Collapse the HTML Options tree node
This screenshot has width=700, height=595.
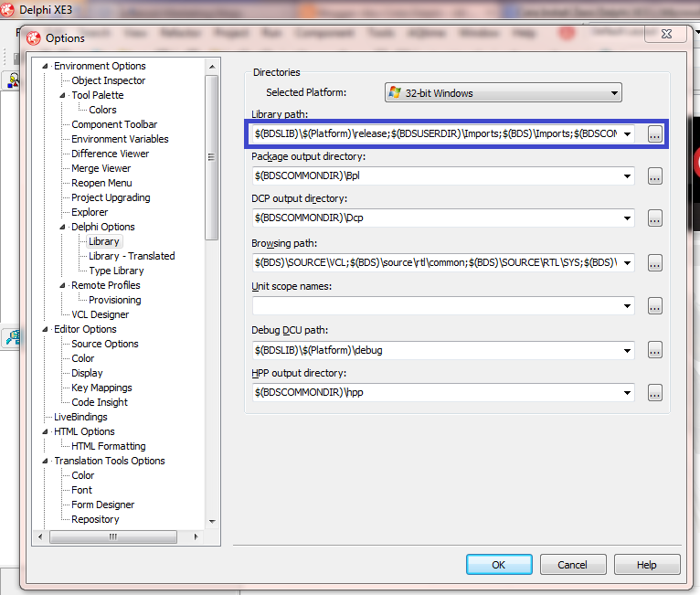[x=45, y=431]
